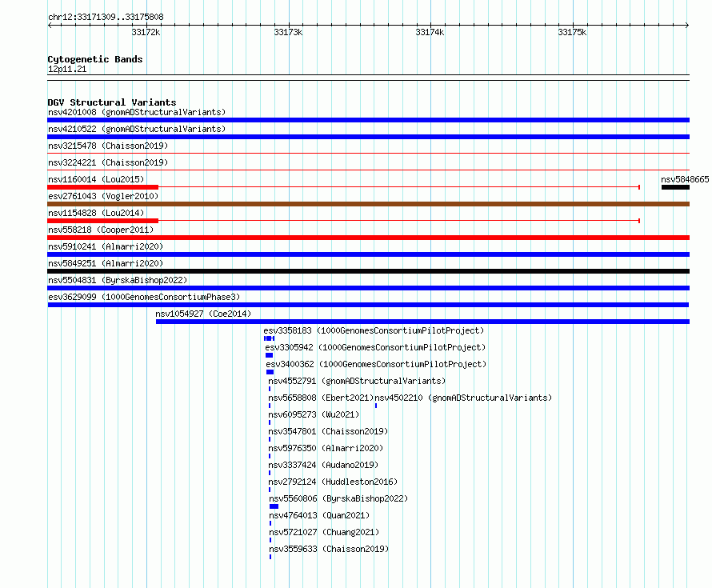Click the Cytogenetic Bands track title
Viewport: 712px width, 588px height.
[x=95, y=59]
